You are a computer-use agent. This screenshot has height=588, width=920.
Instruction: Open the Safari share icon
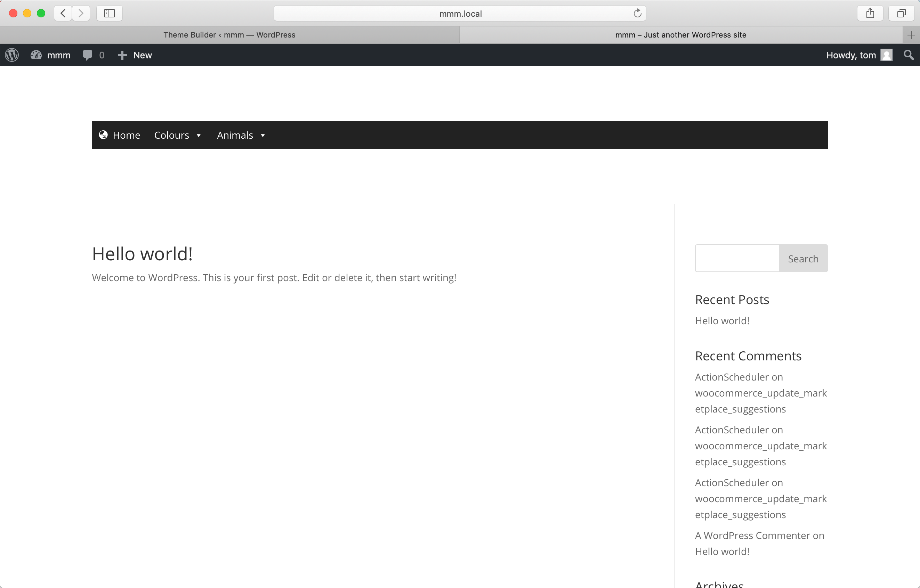click(x=870, y=13)
